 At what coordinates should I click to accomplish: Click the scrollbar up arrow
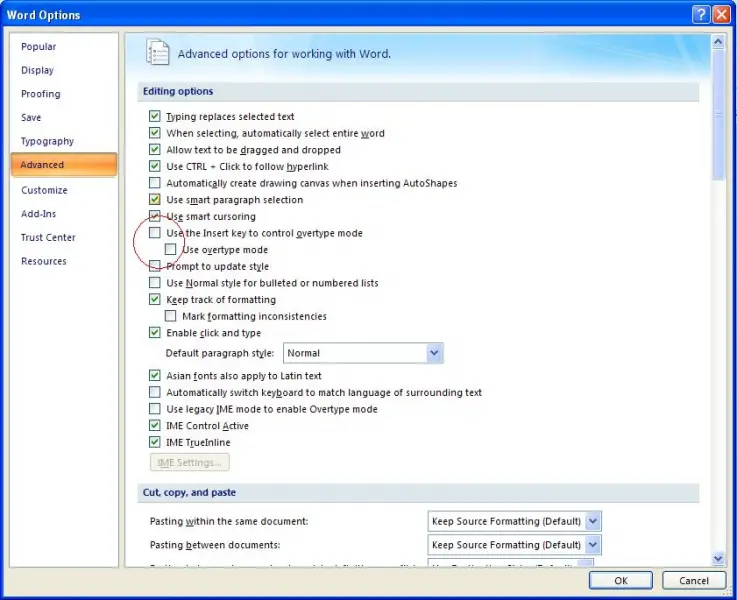pyautogui.click(x=718, y=42)
